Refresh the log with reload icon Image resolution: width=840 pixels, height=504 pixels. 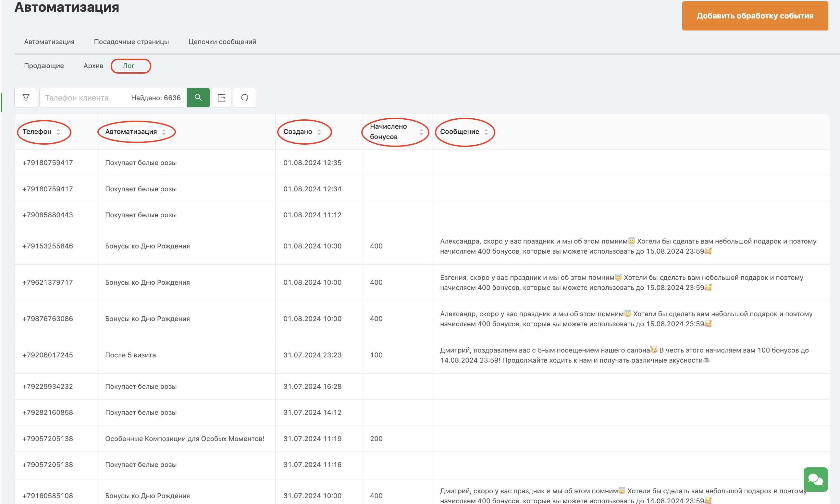click(245, 98)
